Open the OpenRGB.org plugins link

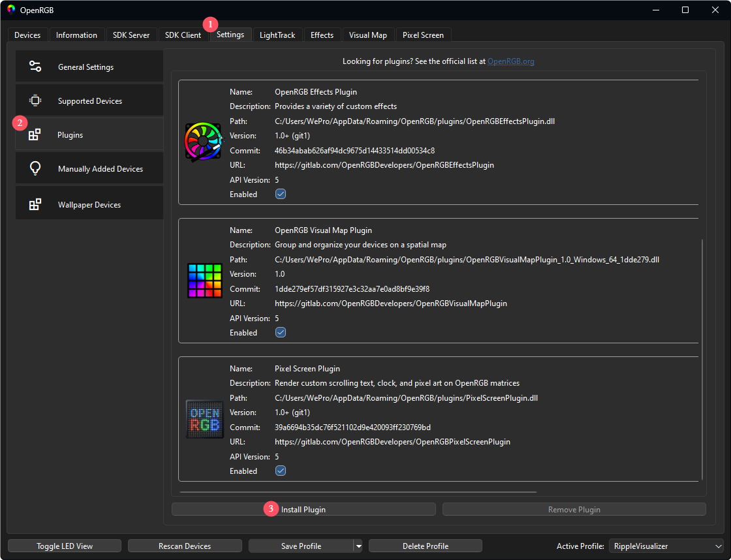(511, 61)
